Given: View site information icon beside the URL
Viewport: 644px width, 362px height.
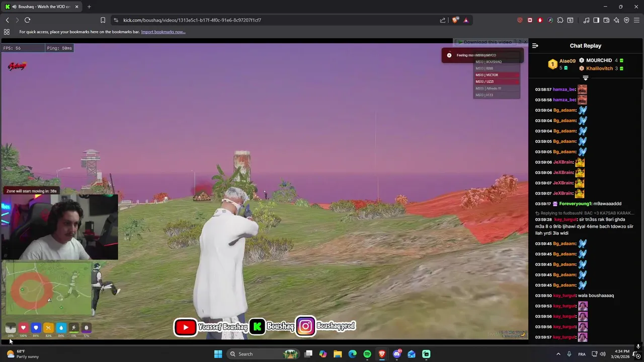Looking at the screenshot, I should (x=116, y=20).
